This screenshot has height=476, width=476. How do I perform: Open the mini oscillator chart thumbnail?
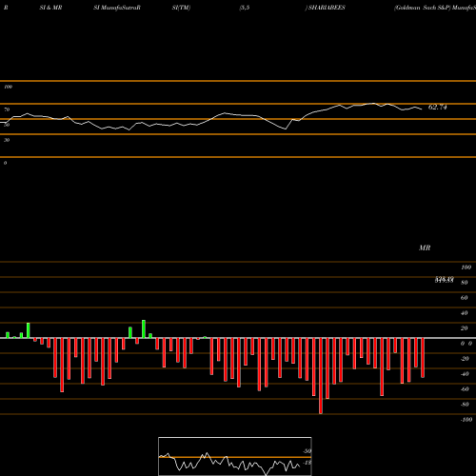[235, 456]
